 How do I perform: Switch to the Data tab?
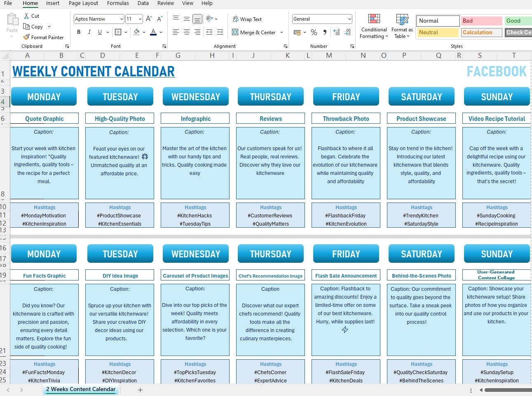pos(143,3)
